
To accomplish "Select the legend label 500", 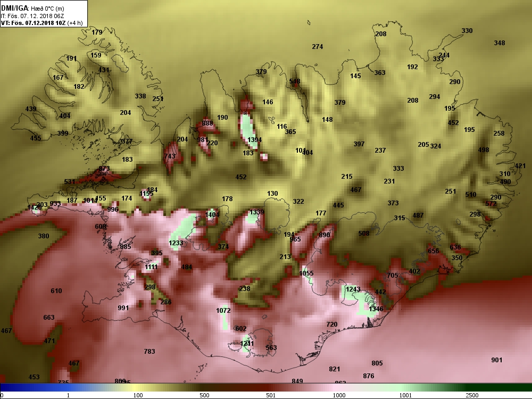I will pos(204,395).
